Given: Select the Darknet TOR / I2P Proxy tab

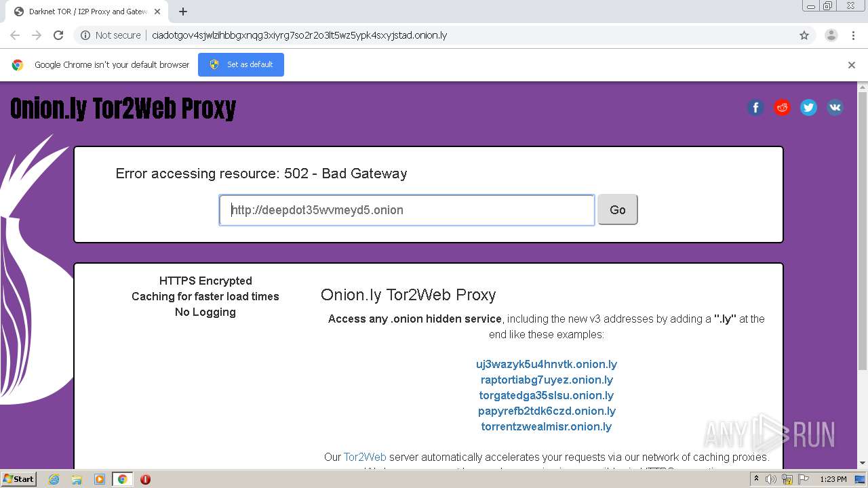Looking at the screenshot, I should 85,12.
